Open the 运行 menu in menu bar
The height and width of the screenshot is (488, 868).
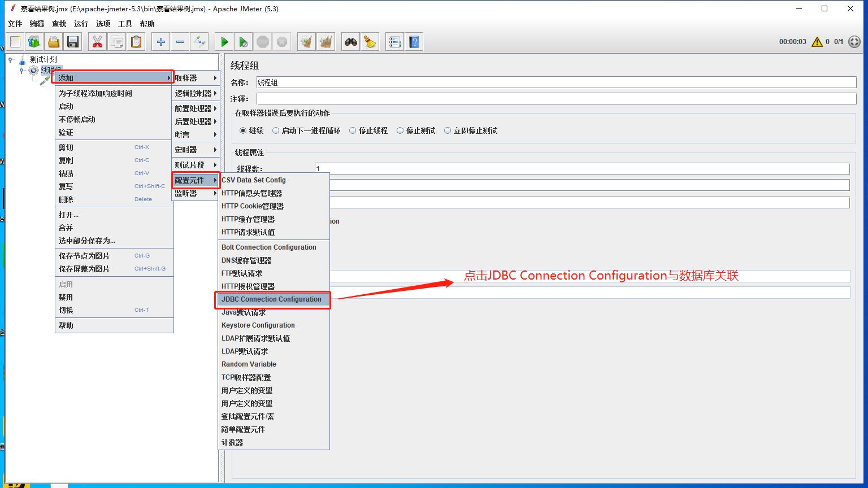pos(81,24)
